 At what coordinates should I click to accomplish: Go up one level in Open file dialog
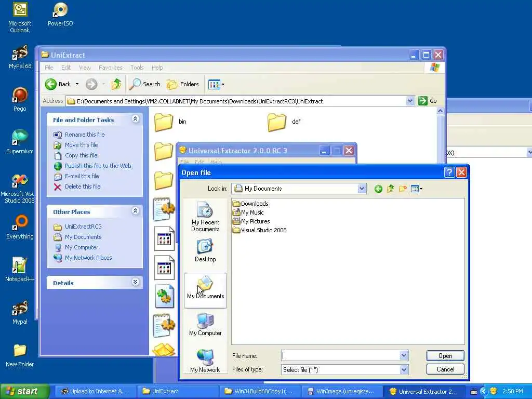coord(391,189)
